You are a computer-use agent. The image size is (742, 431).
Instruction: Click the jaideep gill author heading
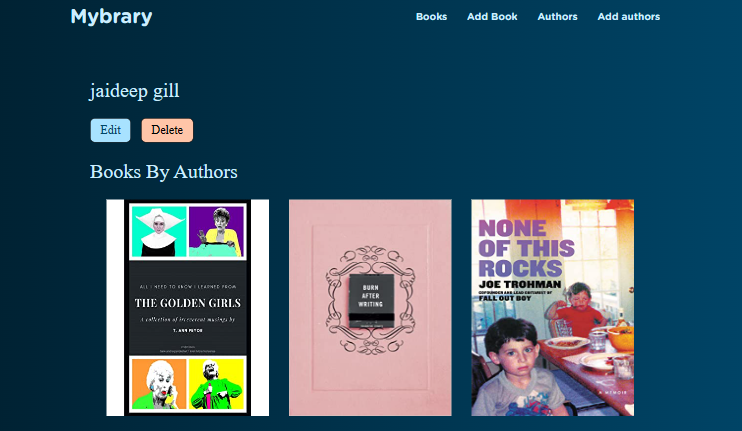[134, 90]
